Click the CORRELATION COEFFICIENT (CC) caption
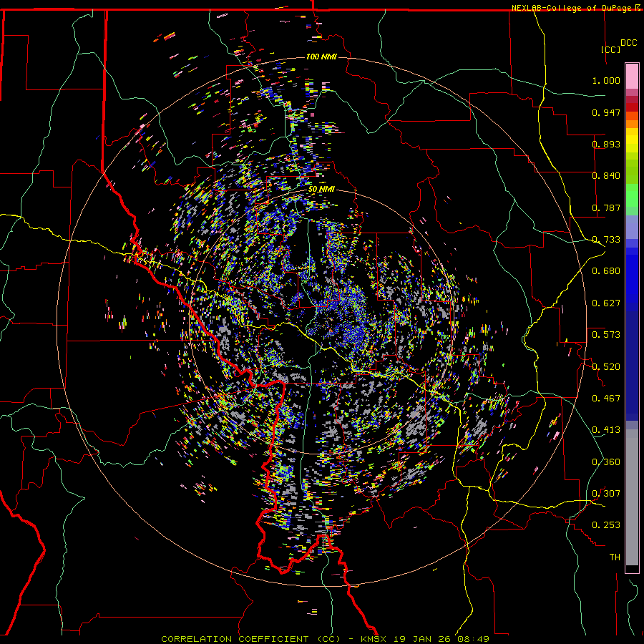The height and width of the screenshot is (644, 644). pos(250,639)
